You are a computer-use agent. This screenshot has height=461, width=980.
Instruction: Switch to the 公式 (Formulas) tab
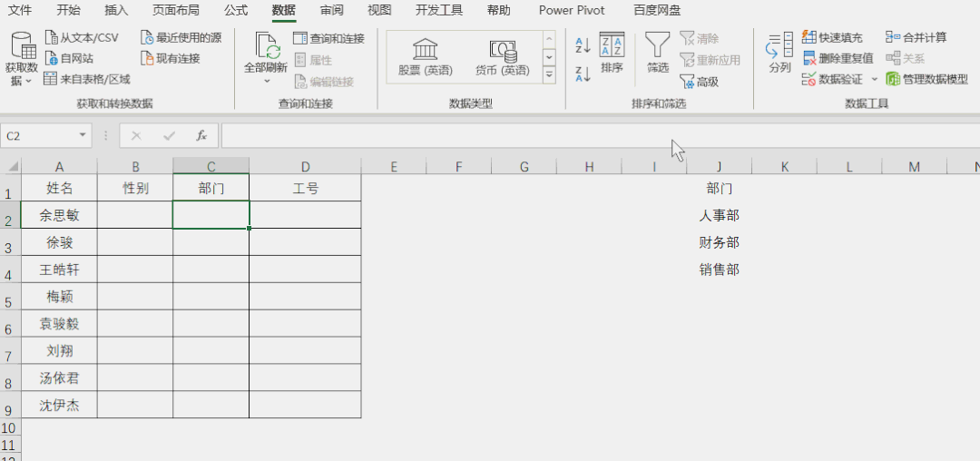pyautogui.click(x=236, y=11)
